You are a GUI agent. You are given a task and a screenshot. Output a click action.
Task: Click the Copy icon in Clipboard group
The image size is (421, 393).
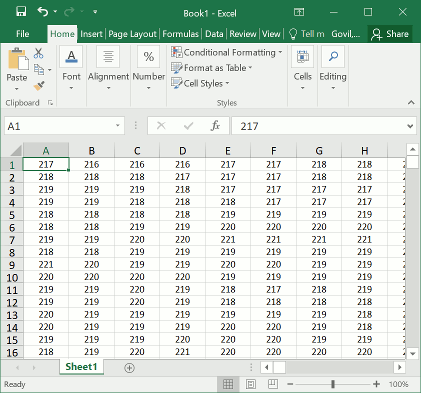coord(39,69)
